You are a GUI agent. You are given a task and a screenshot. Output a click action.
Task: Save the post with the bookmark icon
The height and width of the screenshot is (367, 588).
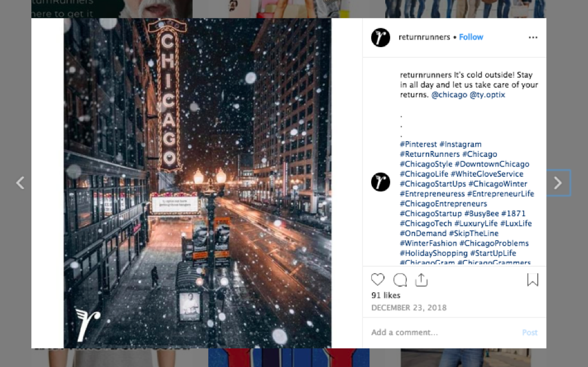pos(532,280)
